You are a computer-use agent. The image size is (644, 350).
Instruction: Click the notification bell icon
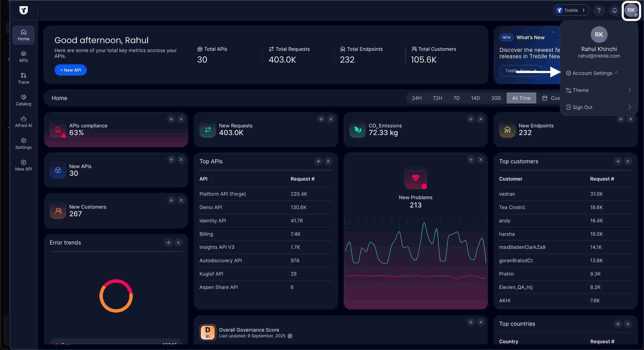[614, 10]
